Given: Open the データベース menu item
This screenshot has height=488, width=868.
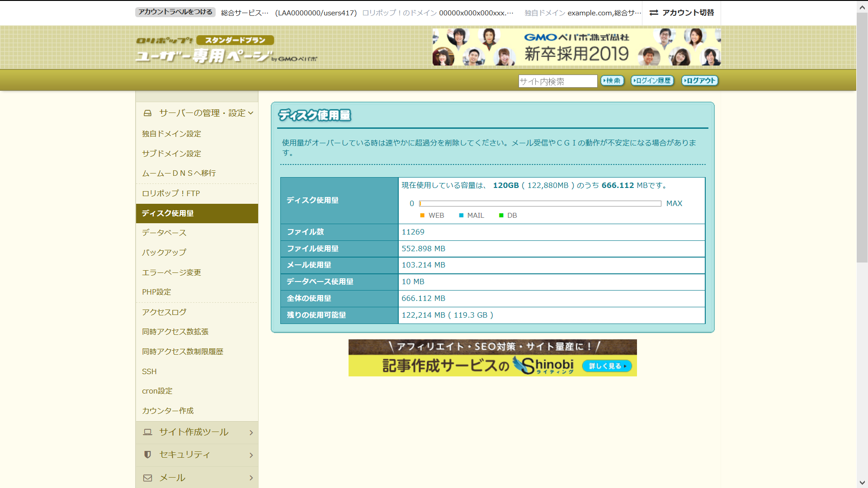Looking at the screenshot, I should tap(164, 233).
